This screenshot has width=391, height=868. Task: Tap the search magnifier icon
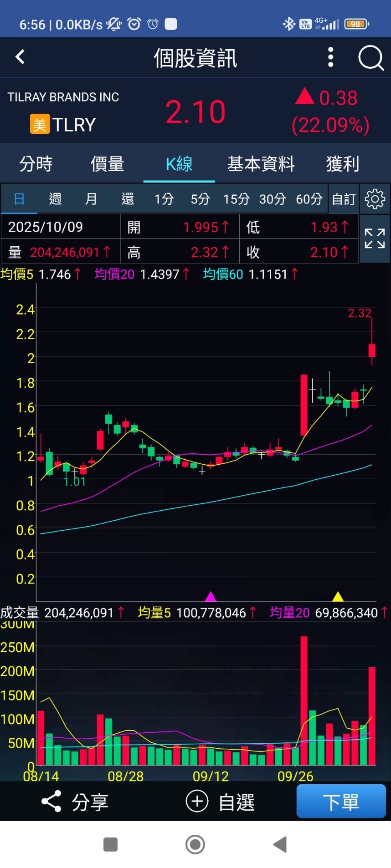pyautogui.click(x=371, y=58)
